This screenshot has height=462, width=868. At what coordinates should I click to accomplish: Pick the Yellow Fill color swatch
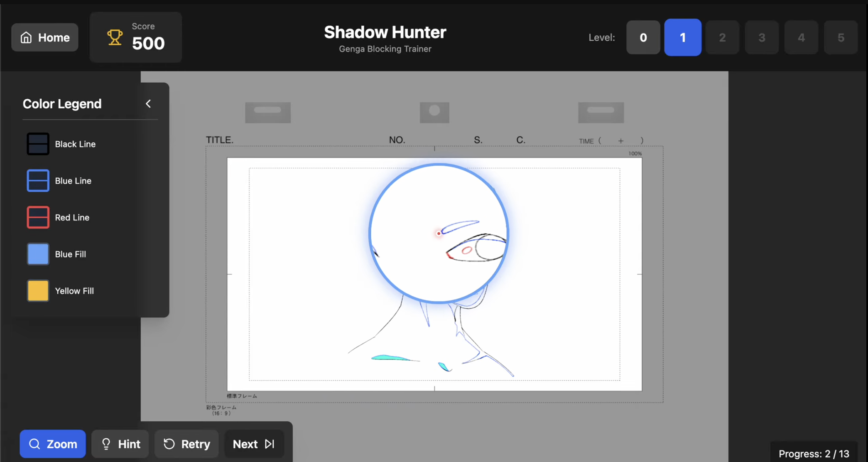38,290
